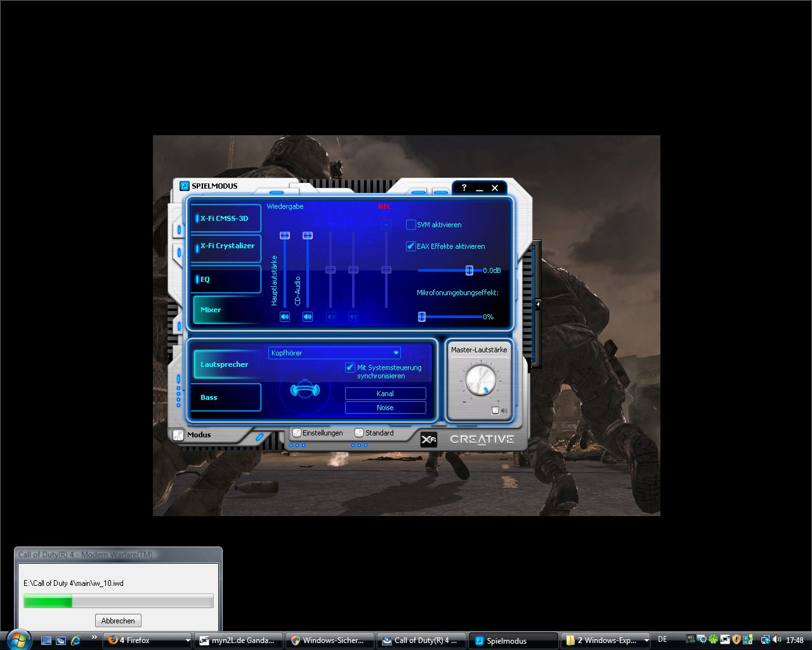
Task: Select the Mixer tab
Action: tap(226, 310)
